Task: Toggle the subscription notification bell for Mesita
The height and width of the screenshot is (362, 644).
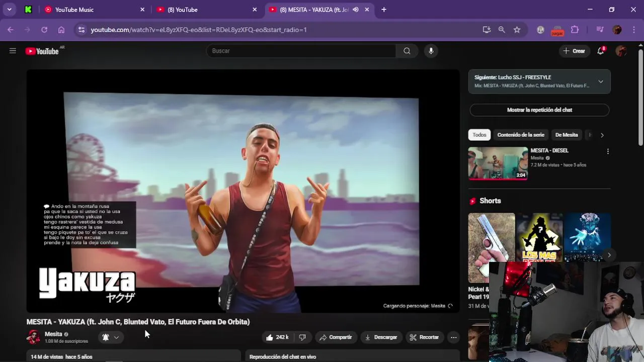Action: point(106,337)
